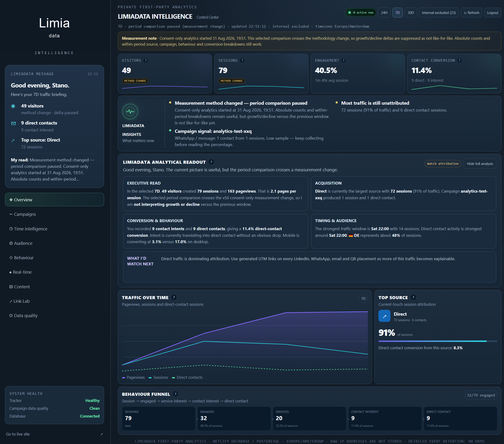Image resolution: width=504 pixels, height=444 pixels.
Task: Select the 24H time range
Action: (x=384, y=13)
